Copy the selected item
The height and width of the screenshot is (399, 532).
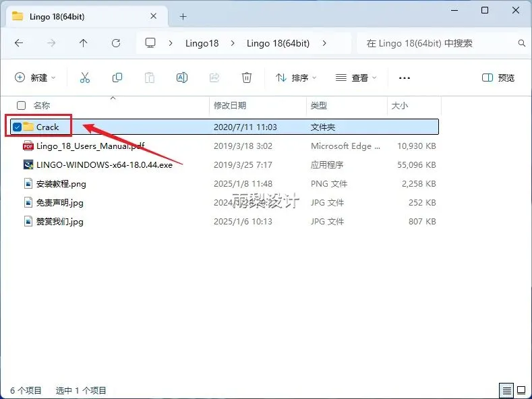tap(117, 78)
